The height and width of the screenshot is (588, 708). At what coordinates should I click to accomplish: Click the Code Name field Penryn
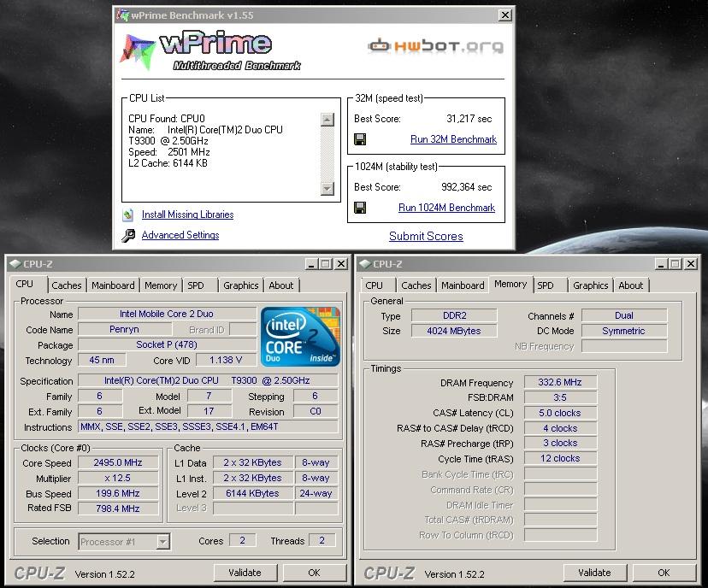[x=124, y=329]
